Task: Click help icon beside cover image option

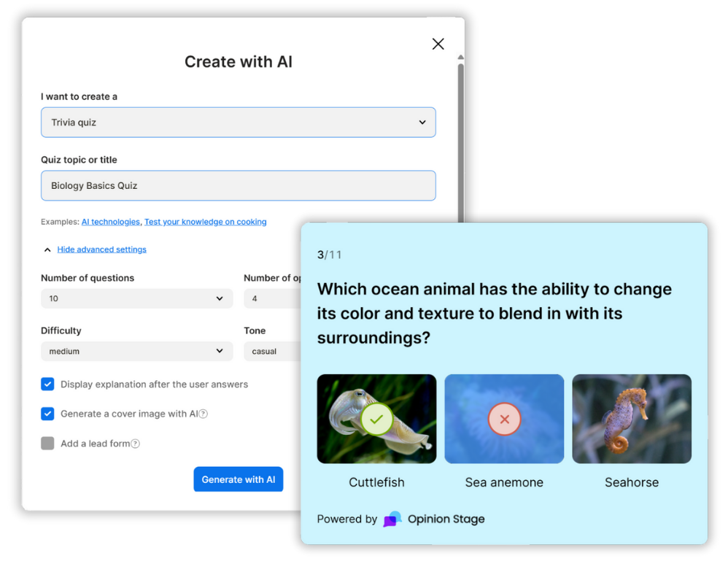Action: (x=204, y=414)
